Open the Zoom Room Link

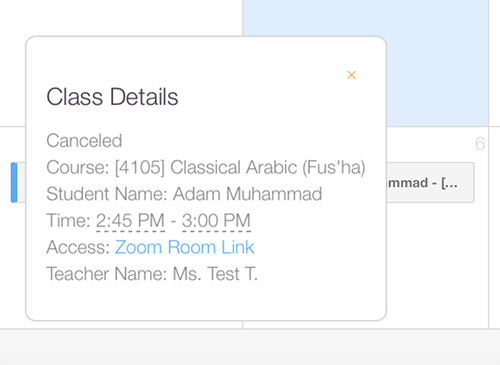(x=185, y=247)
